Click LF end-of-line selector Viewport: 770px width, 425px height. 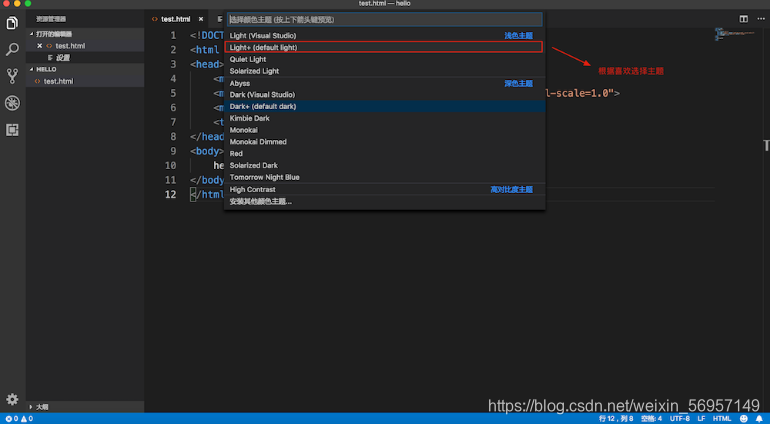[x=701, y=419]
